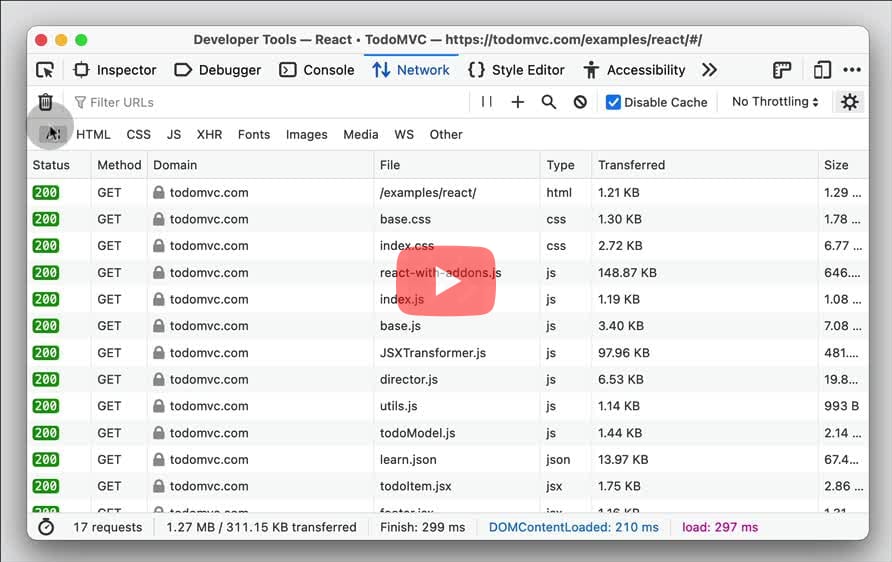Click the 200 status of learn.json
The width and height of the screenshot is (892, 562).
coord(46,460)
